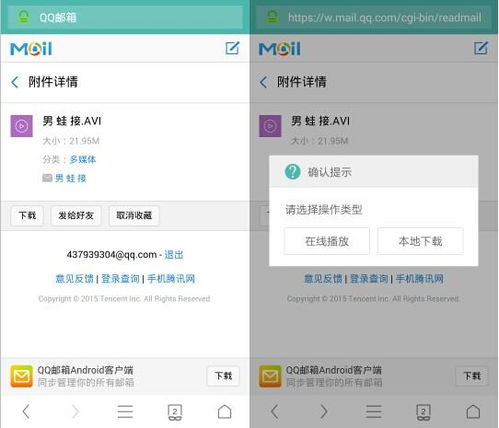
Task: Click file name 男 蛙 接.AVI in left screen
Action: click(72, 121)
